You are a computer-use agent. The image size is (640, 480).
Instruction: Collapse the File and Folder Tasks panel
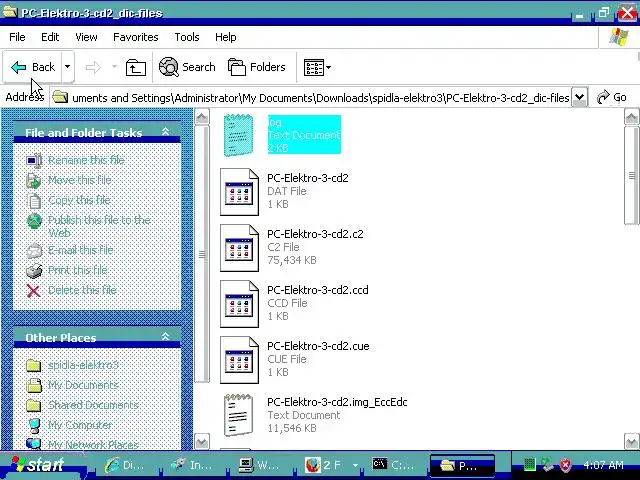tap(165, 131)
